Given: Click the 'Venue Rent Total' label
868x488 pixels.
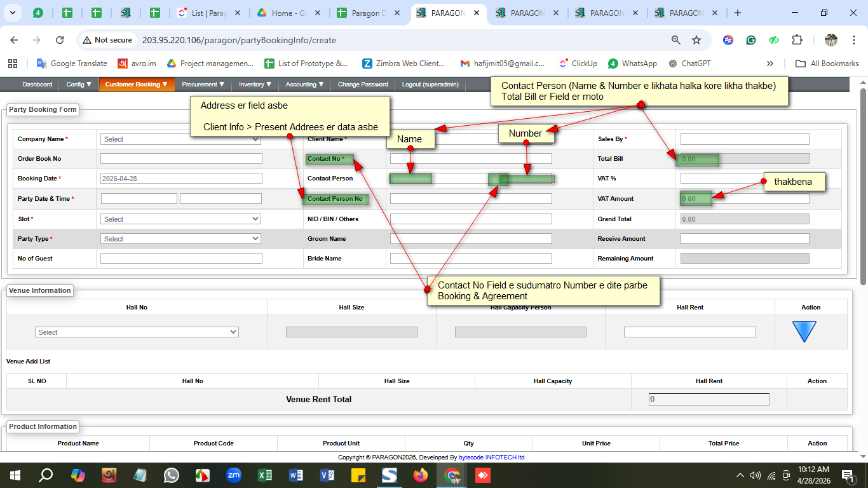Looking at the screenshot, I should pos(318,400).
